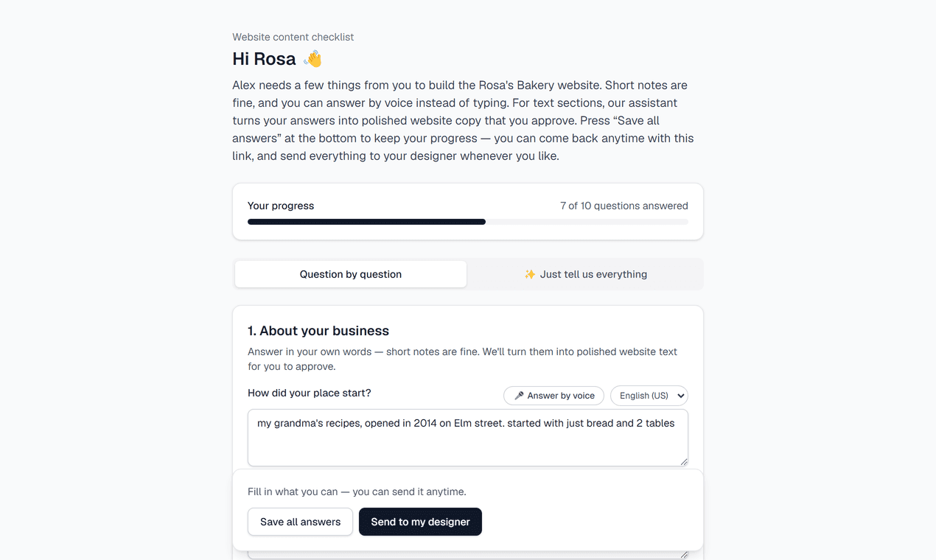Click the Fill in what you can hint text

pos(357,491)
